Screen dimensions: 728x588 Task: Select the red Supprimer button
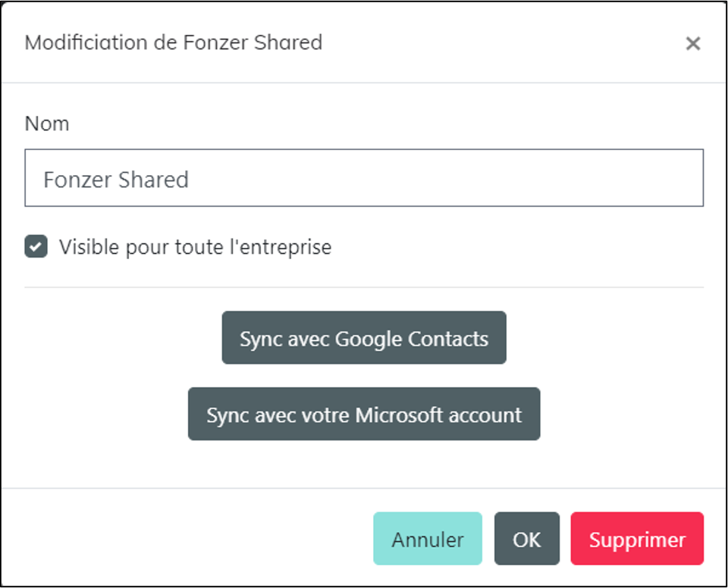637,539
